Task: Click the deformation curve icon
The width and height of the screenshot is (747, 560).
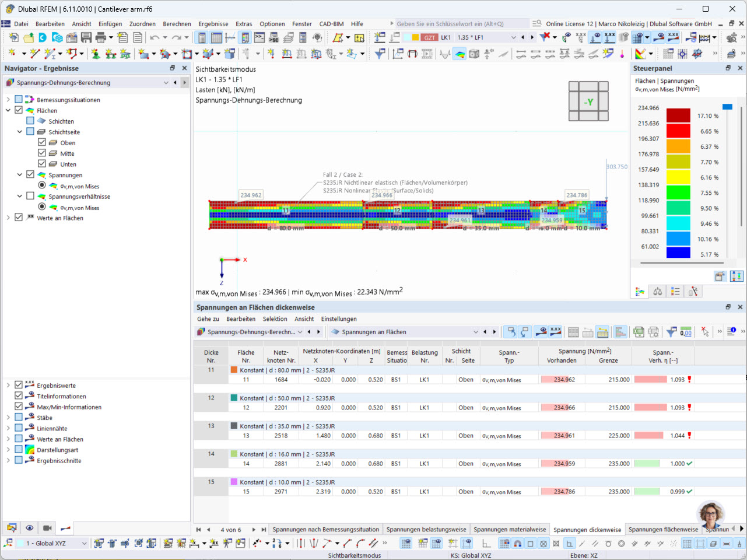Action: coord(446,54)
